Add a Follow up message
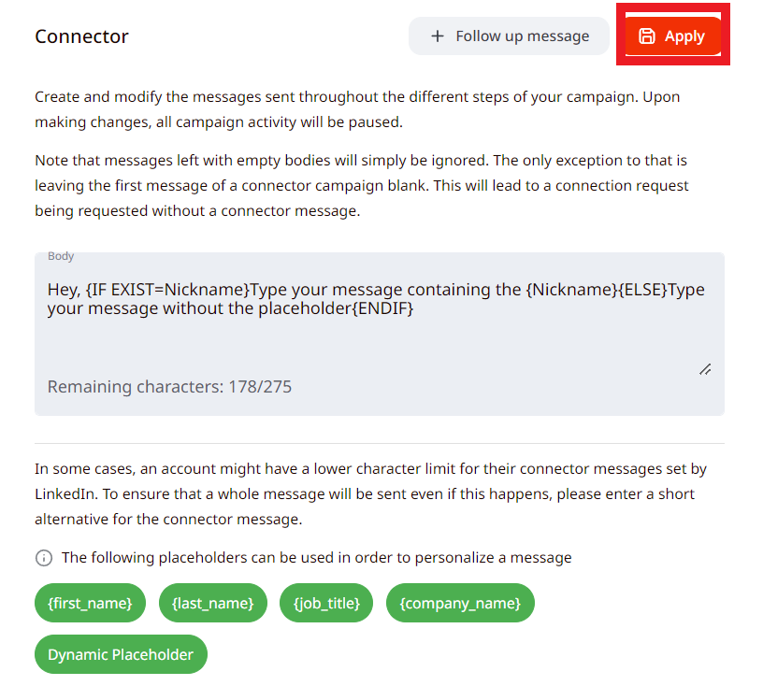The width and height of the screenshot is (763, 700). click(509, 36)
